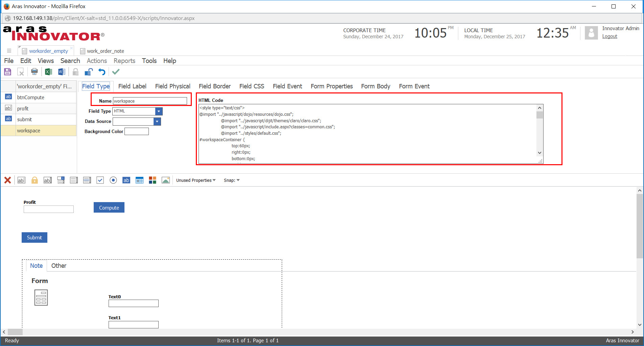Click the blue Unlock icon

pos(89,72)
